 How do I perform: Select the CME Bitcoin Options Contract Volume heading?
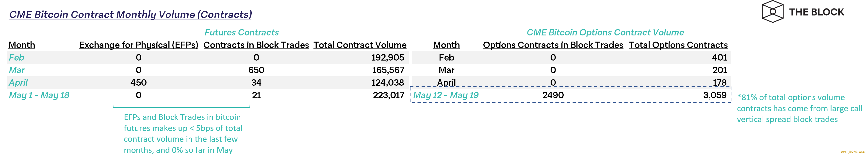[x=605, y=32]
